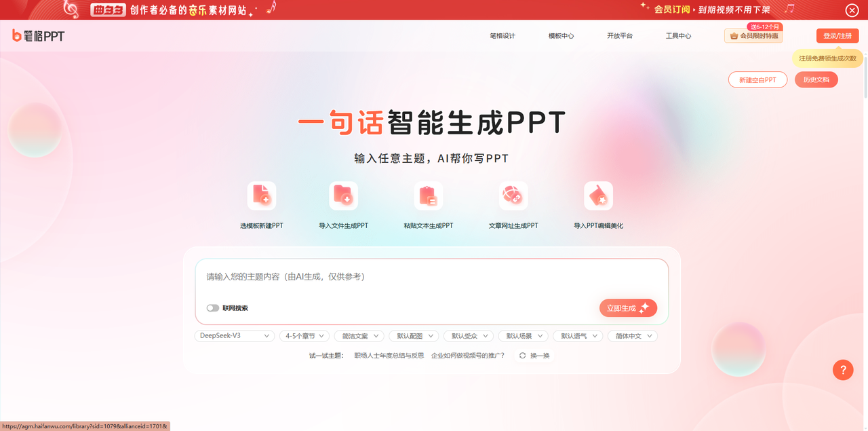Close the top advertisement banner
868x431 pixels.
(x=852, y=10)
